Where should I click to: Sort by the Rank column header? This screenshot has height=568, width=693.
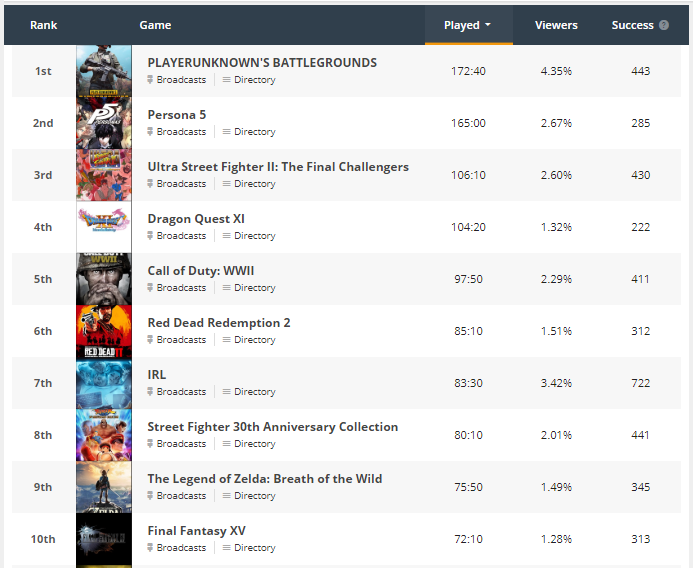point(43,25)
